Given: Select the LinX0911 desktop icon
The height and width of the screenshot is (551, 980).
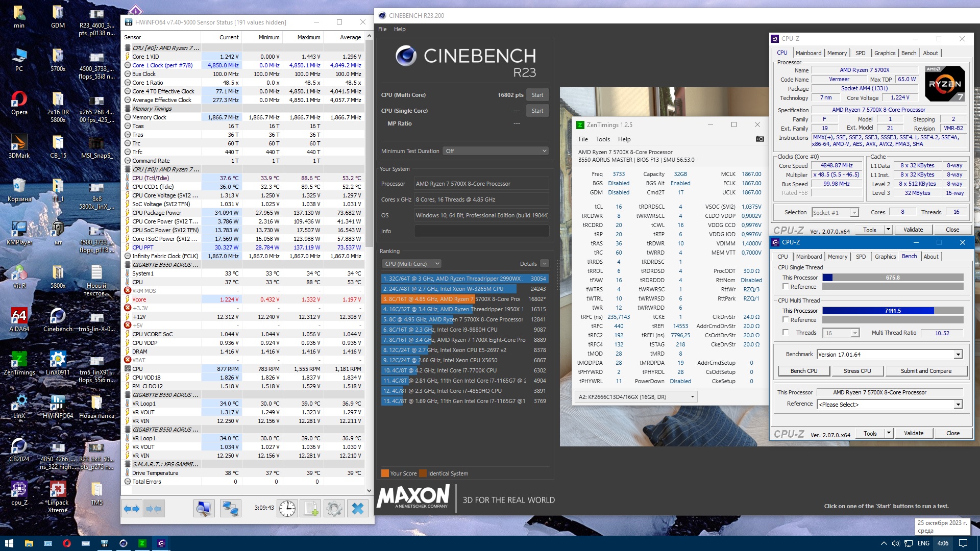Looking at the screenshot, I should tap(58, 363).
